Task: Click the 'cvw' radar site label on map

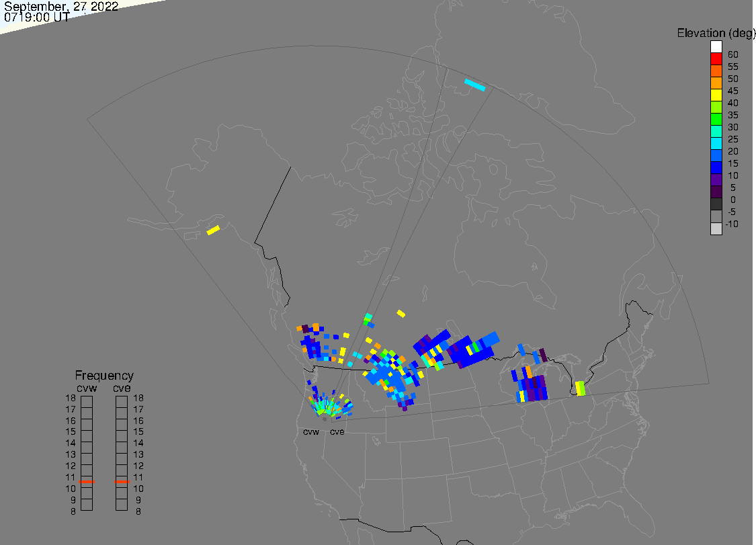Action: click(x=311, y=431)
